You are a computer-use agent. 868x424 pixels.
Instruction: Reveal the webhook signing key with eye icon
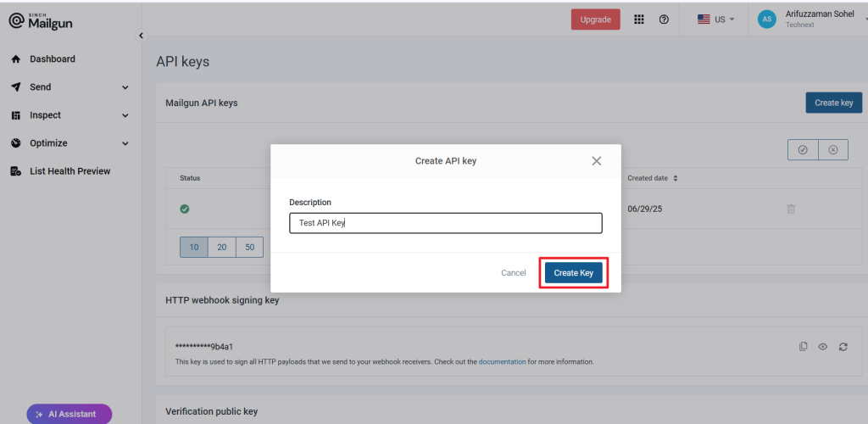point(822,347)
